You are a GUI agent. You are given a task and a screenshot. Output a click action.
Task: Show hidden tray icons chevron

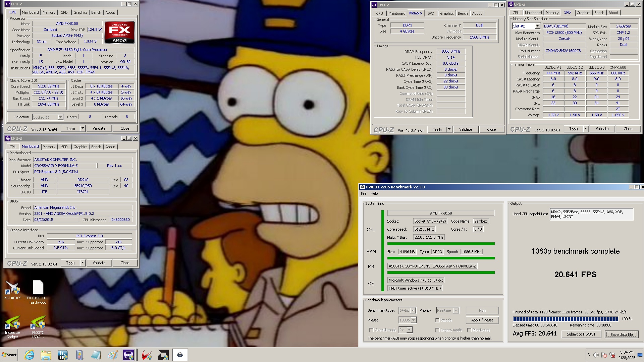(x=589, y=355)
